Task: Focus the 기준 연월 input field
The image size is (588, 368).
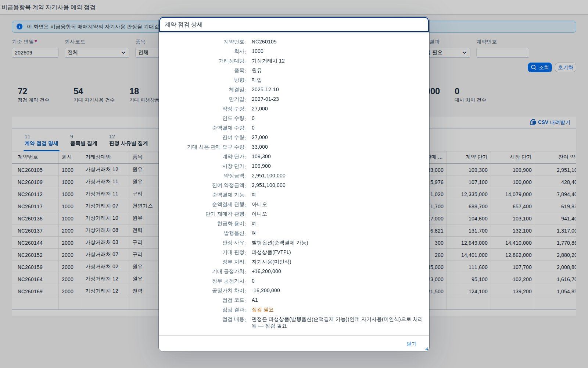Action: [x=35, y=53]
